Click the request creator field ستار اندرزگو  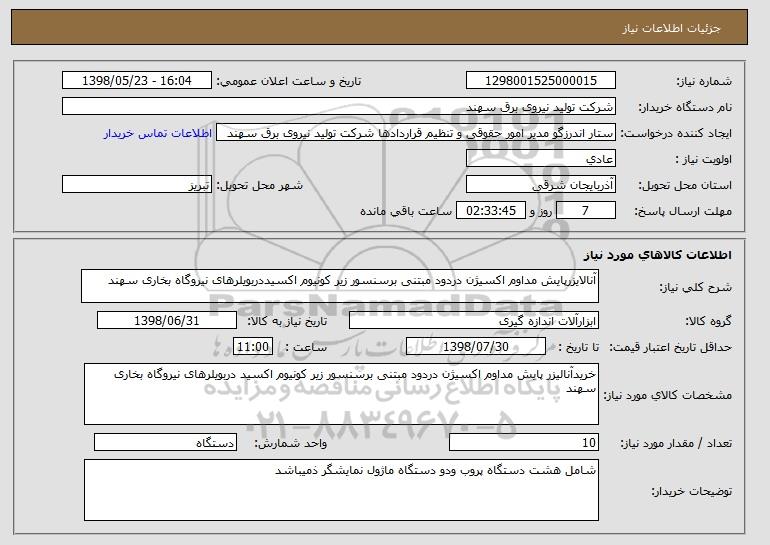pyautogui.click(x=416, y=133)
